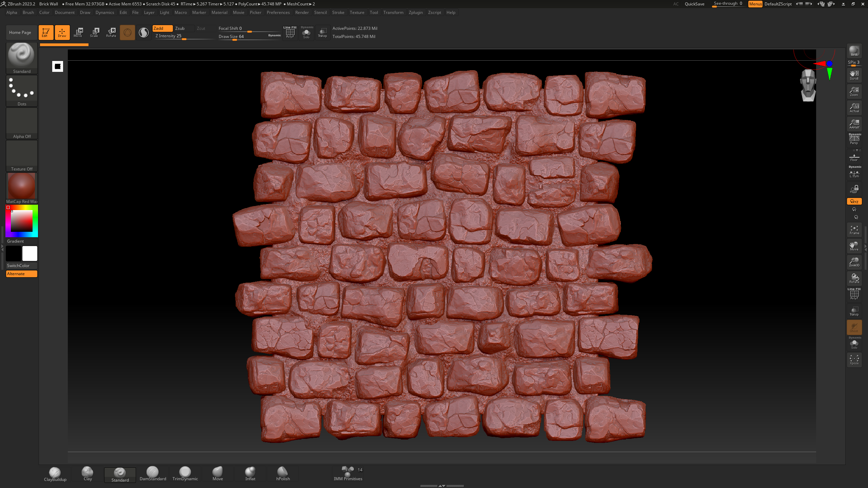Click the BPR render icon
The image size is (868, 488).
tap(854, 51)
